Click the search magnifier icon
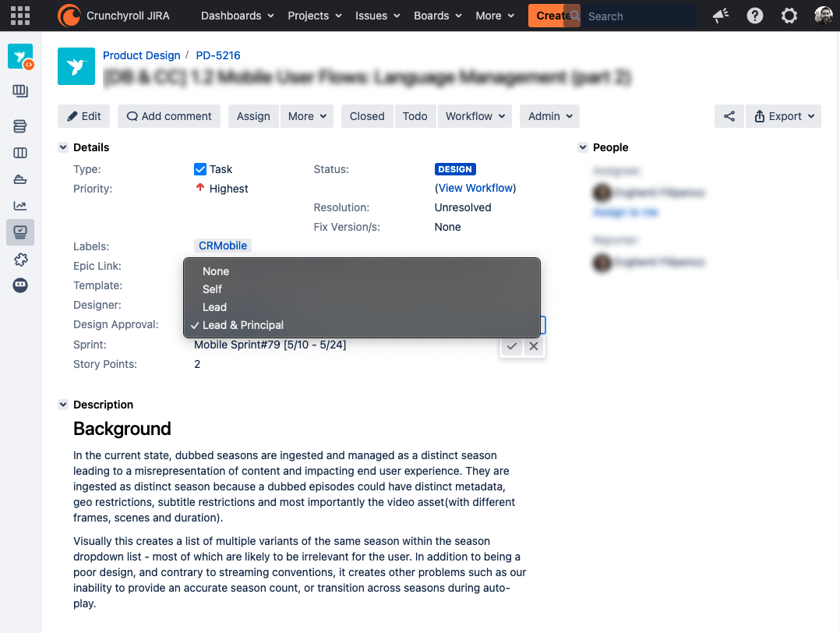 575,16
